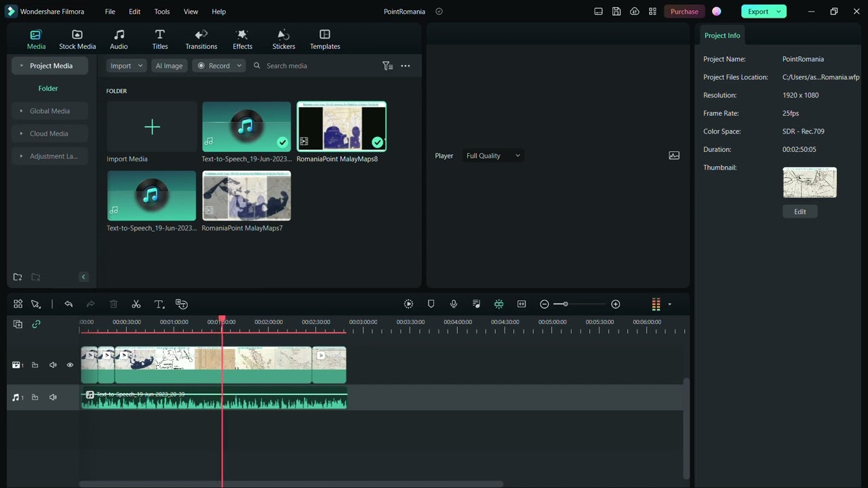Collapse the media sidebar panel

coord(83,277)
